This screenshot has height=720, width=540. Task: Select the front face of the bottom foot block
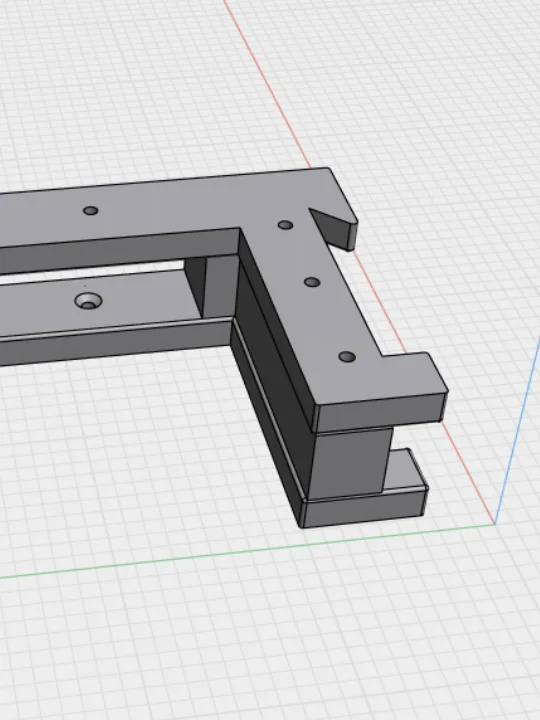click(x=363, y=507)
